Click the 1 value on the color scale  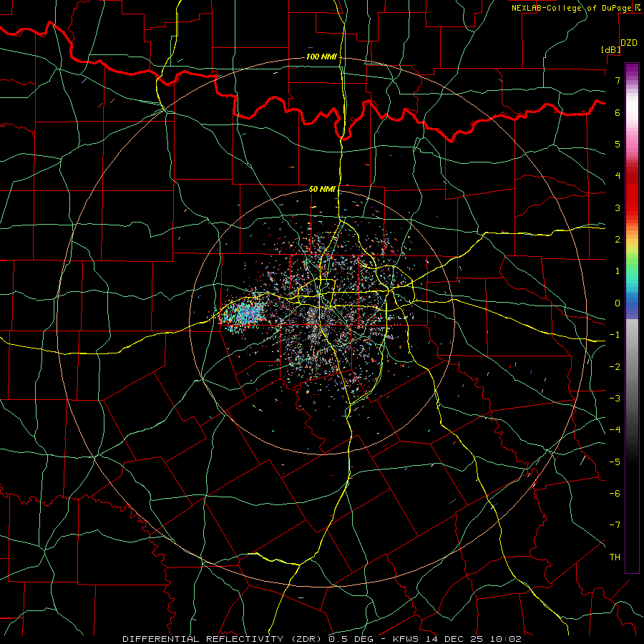click(618, 271)
